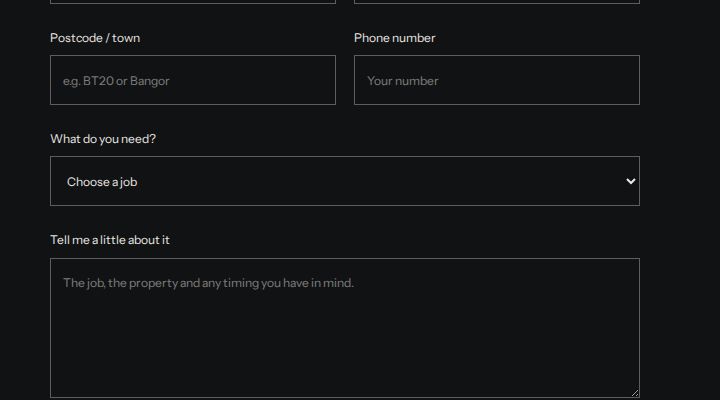Image resolution: width=720 pixels, height=400 pixels.
Task: Click the textarea resize grip icon
Action: click(635, 393)
